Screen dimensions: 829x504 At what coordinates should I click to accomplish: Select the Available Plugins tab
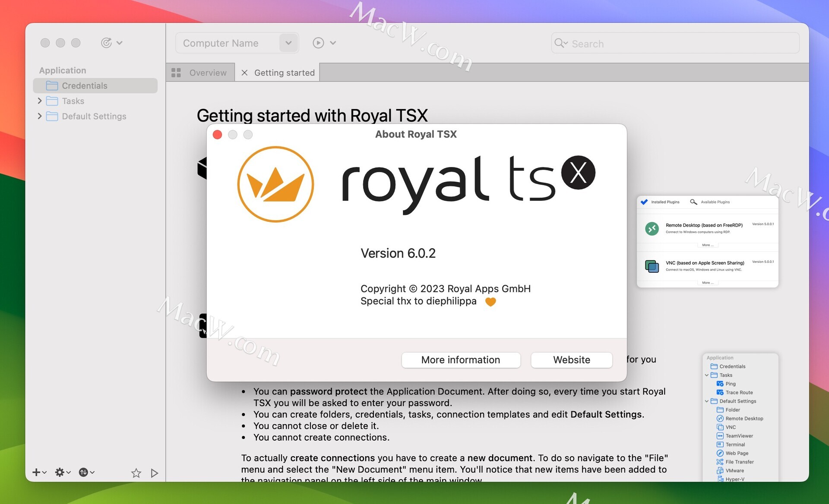point(715,202)
